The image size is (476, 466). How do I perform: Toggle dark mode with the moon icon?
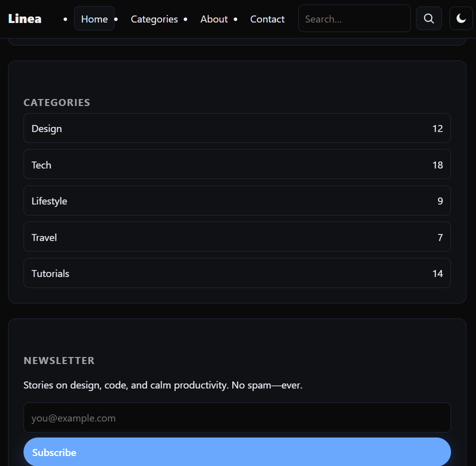461,18
